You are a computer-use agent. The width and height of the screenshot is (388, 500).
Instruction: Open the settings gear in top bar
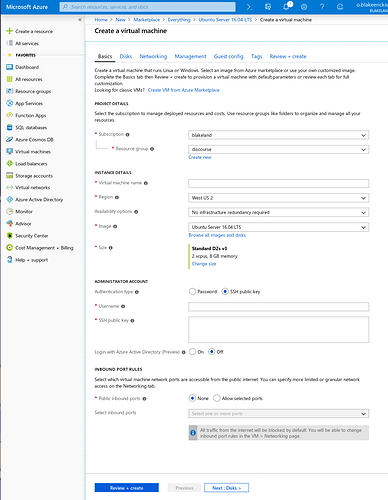tap(304, 7)
